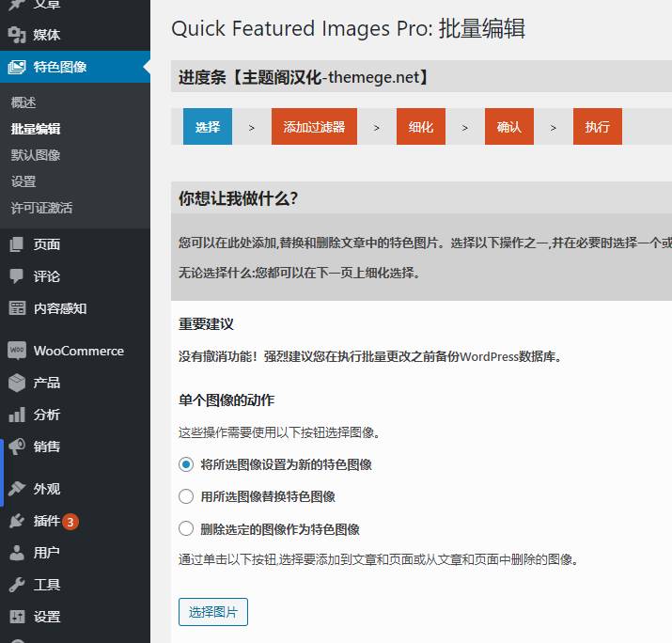672x643 pixels.
Task: Click the 添加过滤器 progress step
Action: click(x=314, y=127)
